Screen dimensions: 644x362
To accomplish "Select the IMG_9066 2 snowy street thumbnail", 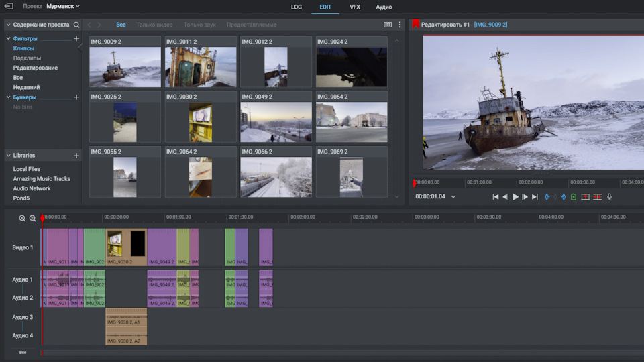I will 276,177.
